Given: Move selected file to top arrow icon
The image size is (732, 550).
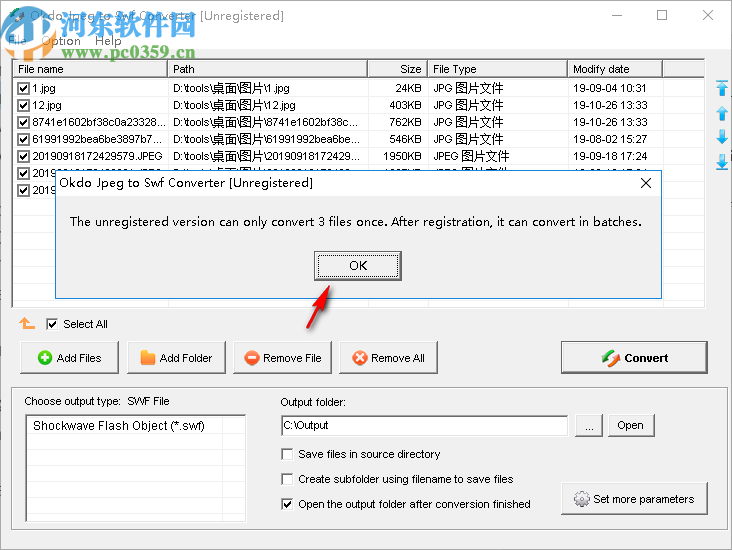Looking at the screenshot, I should [722, 88].
